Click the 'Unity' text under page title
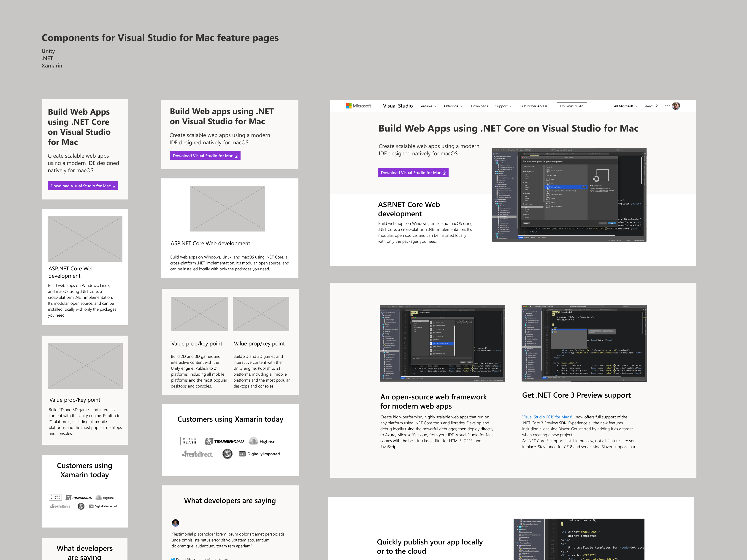Screen dimensions: 747x560 (48, 51)
